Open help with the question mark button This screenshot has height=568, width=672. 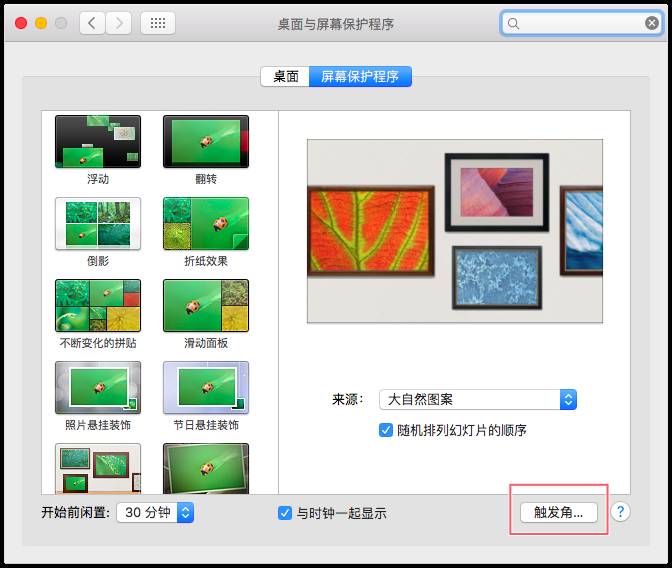[620, 512]
